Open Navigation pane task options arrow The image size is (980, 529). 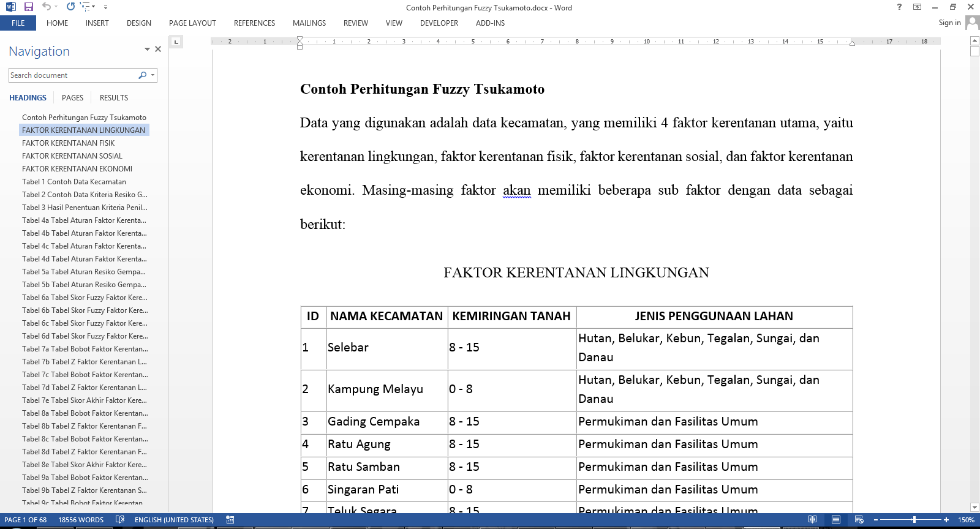pyautogui.click(x=147, y=50)
